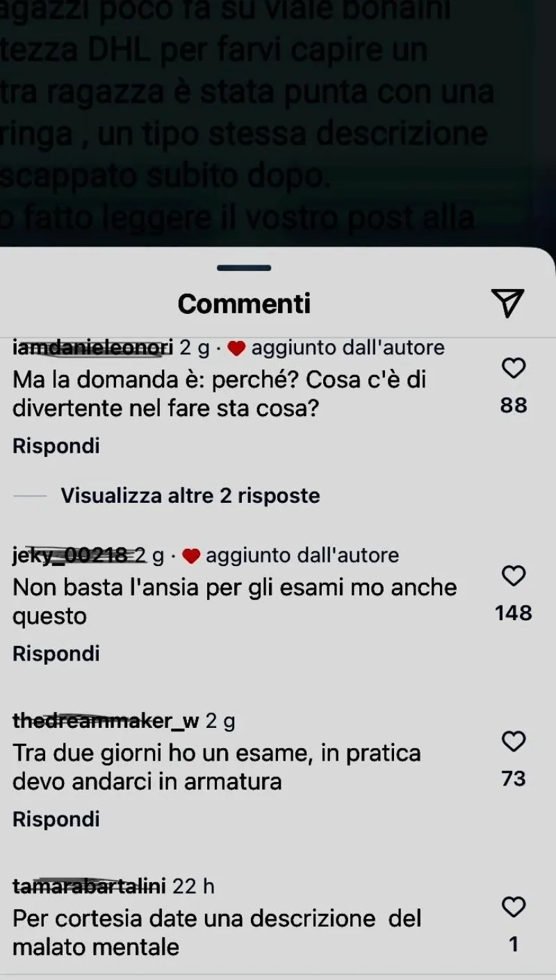Tap the share paper-plane icon
Viewport: 556px width, 980px height.
click(x=507, y=303)
